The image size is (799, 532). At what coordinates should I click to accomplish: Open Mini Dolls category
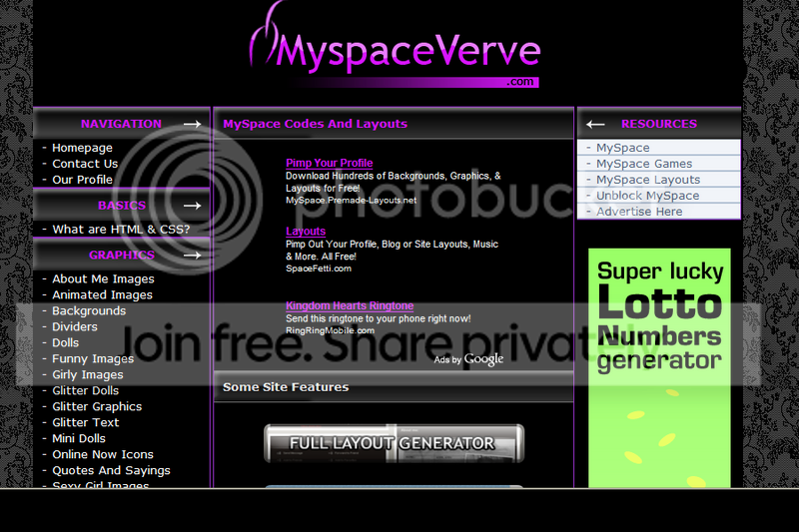point(79,438)
